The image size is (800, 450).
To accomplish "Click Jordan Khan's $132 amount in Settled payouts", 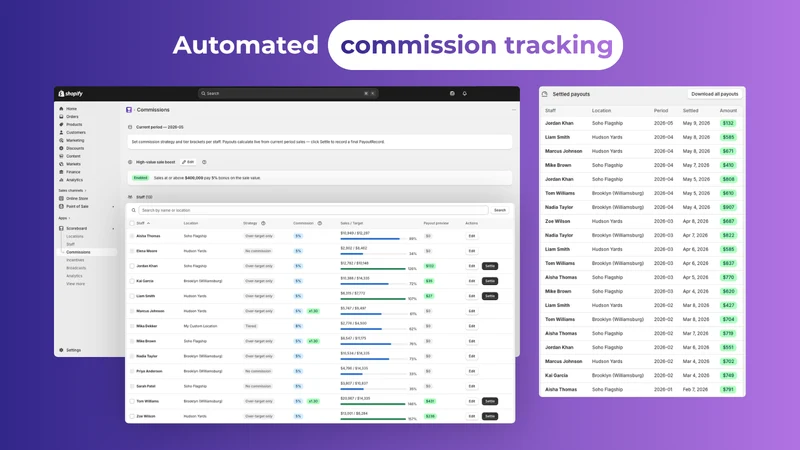I will [728, 123].
